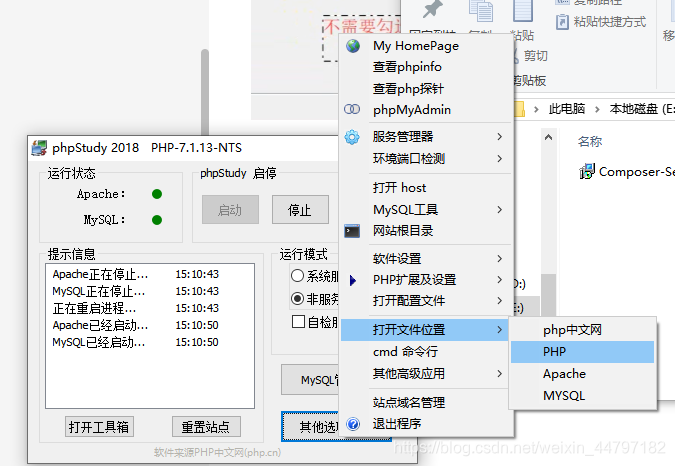Click the greyed 启动 button
The height and width of the screenshot is (466, 675).
pyautogui.click(x=230, y=210)
